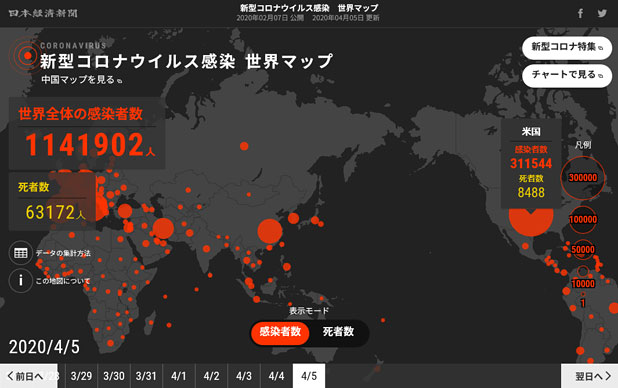The image size is (618, 388).
Task: Select the 50000 legend circle
Action: [x=583, y=250]
